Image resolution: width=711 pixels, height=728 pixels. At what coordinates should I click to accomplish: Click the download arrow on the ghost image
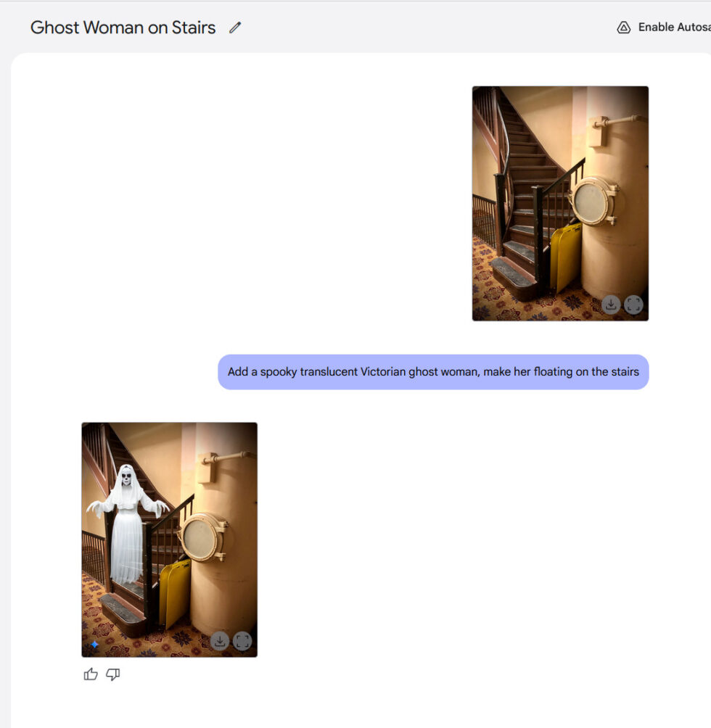pyautogui.click(x=219, y=640)
